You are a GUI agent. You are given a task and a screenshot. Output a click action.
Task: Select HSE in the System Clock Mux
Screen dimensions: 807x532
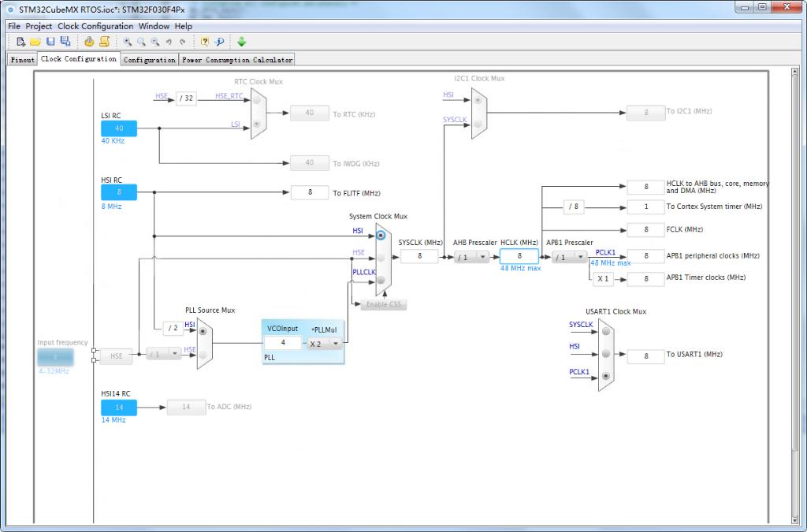[381, 257]
